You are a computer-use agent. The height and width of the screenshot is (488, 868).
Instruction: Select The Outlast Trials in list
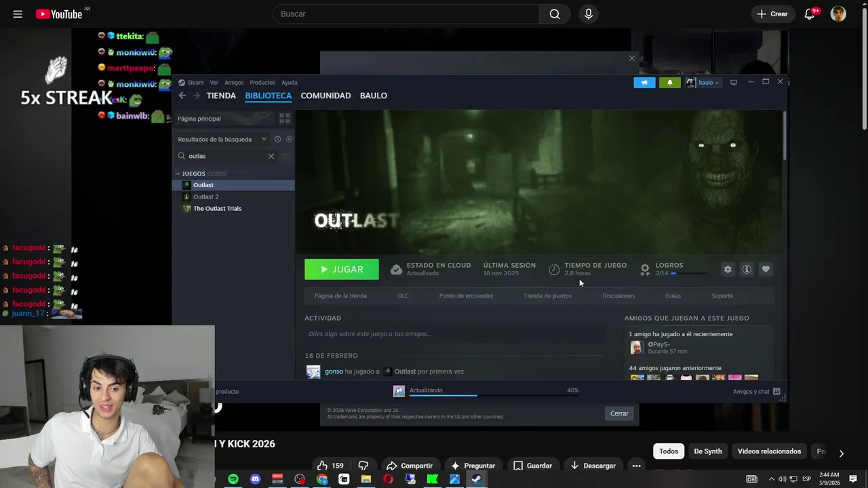(235, 209)
